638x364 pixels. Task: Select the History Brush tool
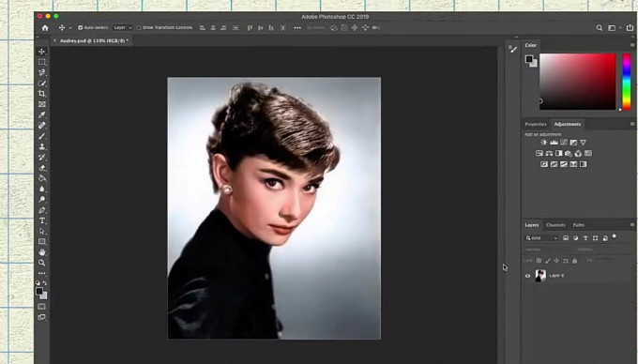42,158
